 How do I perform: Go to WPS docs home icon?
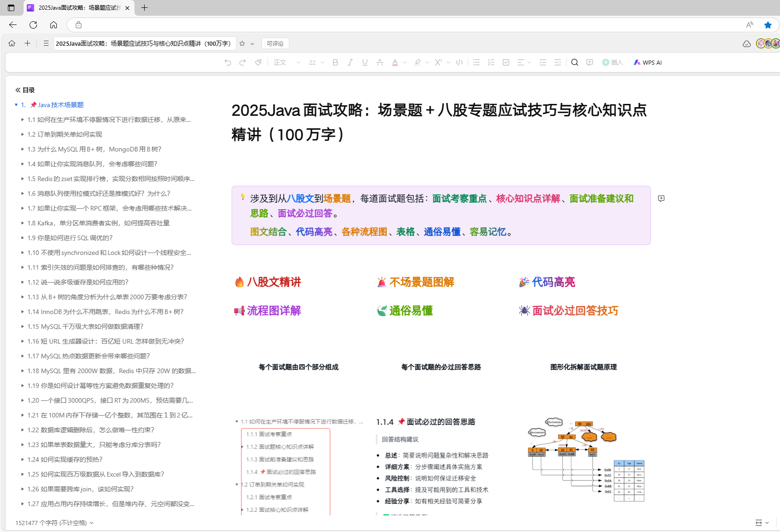tap(12, 43)
